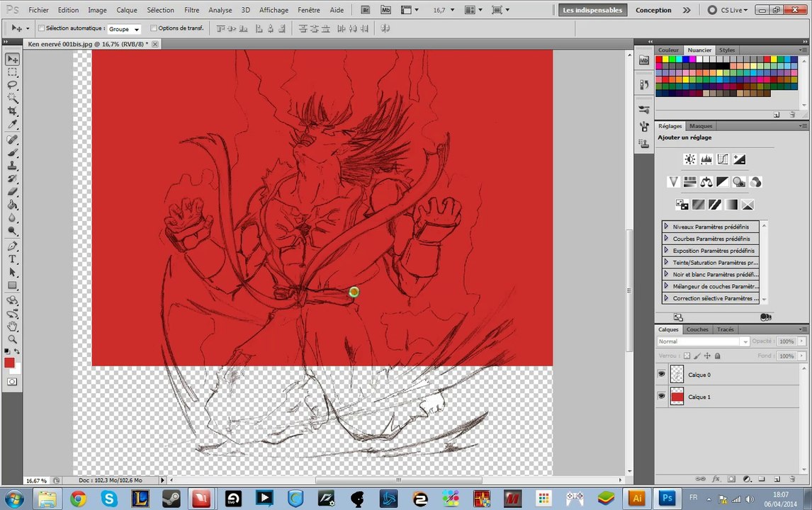Select the Brush tool

pyautogui.click(x=13, y=153)
